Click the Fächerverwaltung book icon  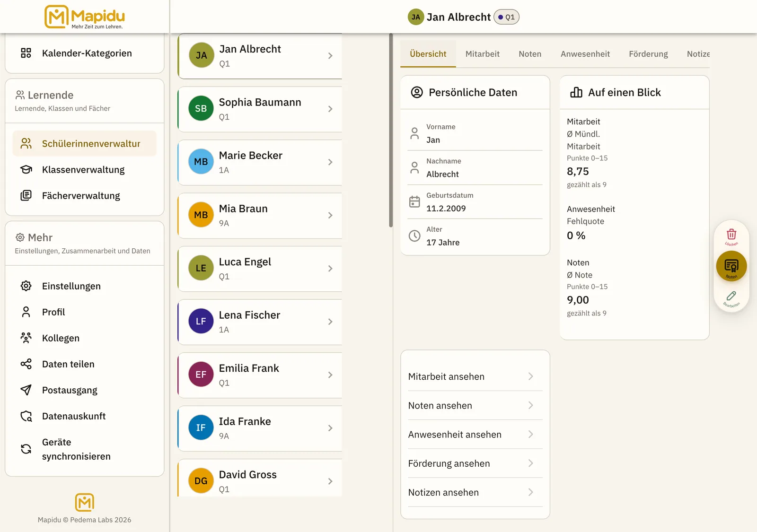tap(26, 195)
